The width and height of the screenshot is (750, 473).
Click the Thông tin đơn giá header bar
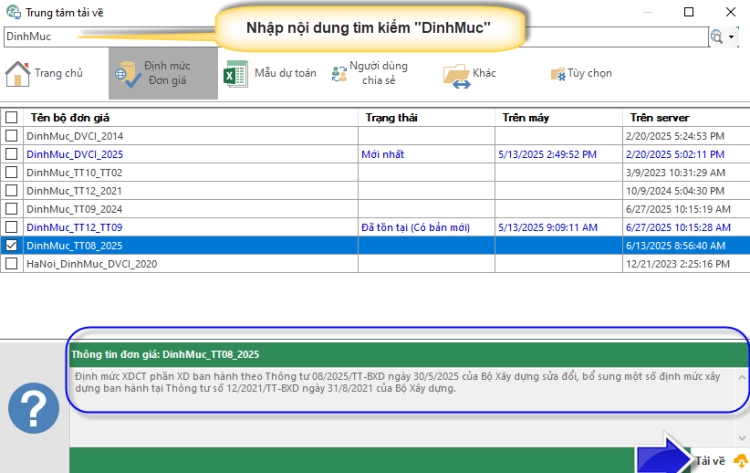(409, 354)
